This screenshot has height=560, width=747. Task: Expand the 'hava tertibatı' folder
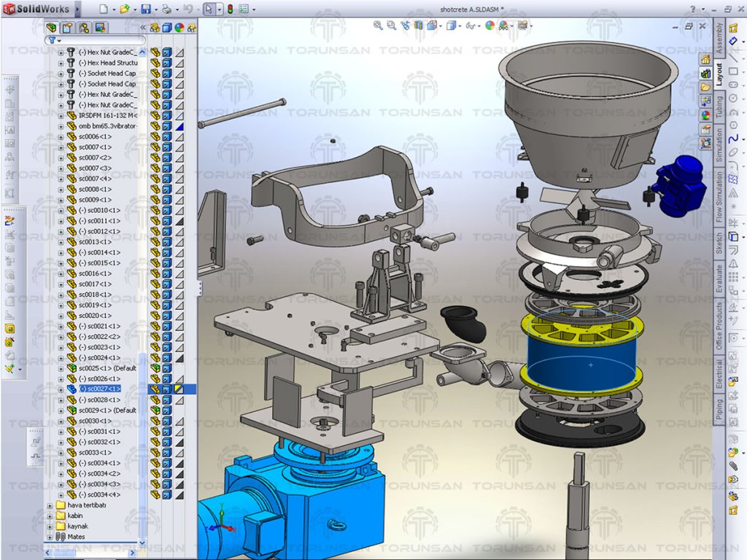tap(50, 505)
